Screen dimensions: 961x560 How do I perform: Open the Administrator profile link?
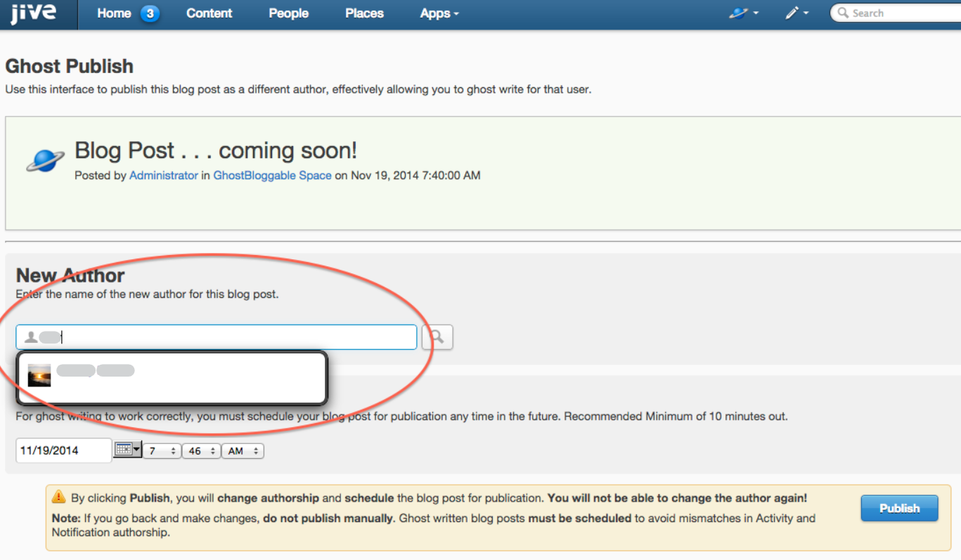163,176
